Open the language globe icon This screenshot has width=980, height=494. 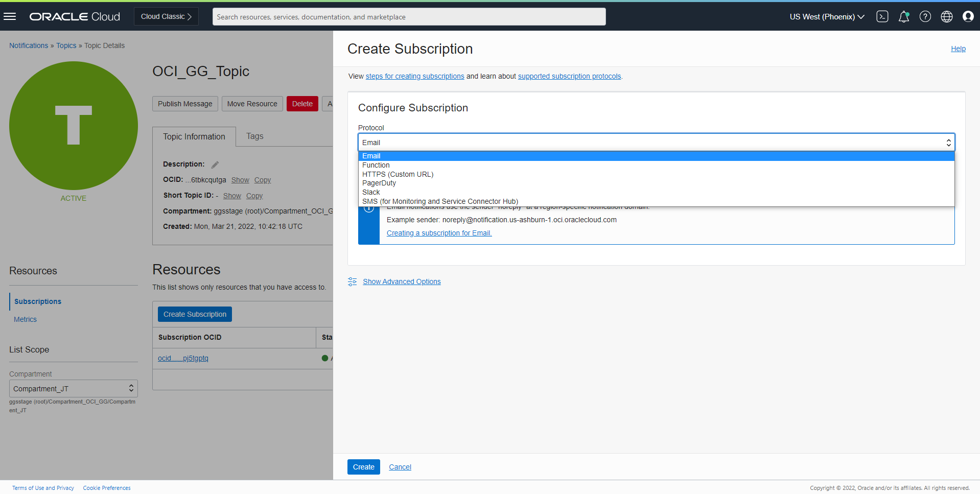pos(947,16)
